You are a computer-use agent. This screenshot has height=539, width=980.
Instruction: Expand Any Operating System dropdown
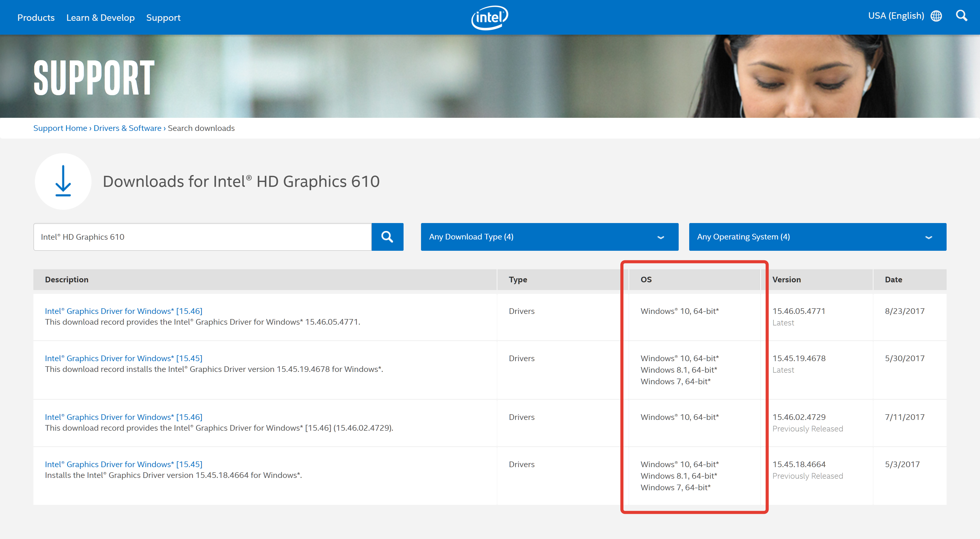pos(817,237)
